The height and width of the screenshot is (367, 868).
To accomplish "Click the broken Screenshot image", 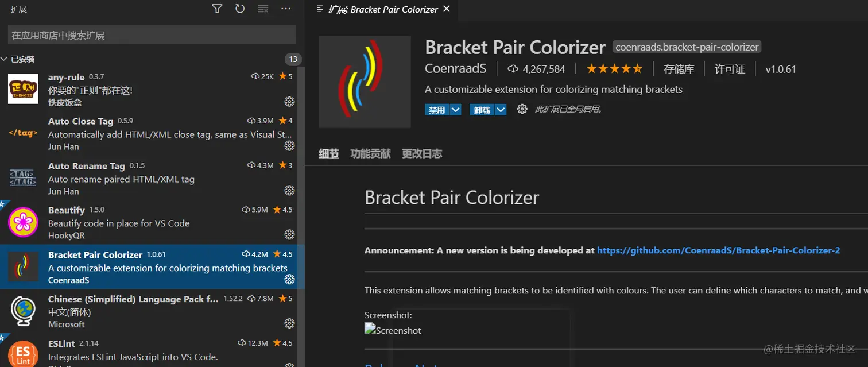I will click(393, 330).
